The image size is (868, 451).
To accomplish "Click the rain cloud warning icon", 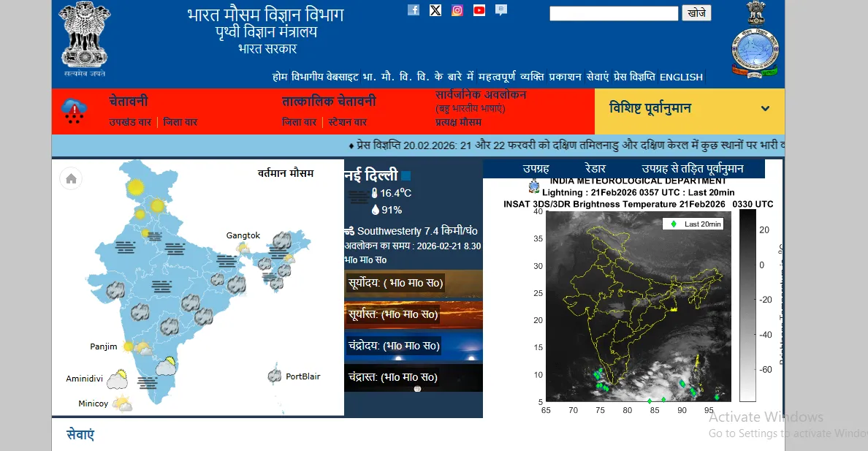I will coord(74,111).
